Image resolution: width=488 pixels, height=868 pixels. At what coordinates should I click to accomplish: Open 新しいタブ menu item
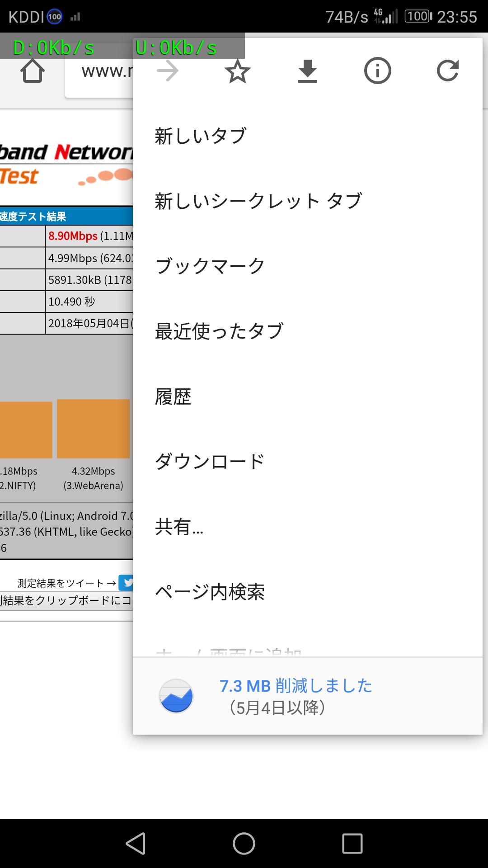coord(307,136)
